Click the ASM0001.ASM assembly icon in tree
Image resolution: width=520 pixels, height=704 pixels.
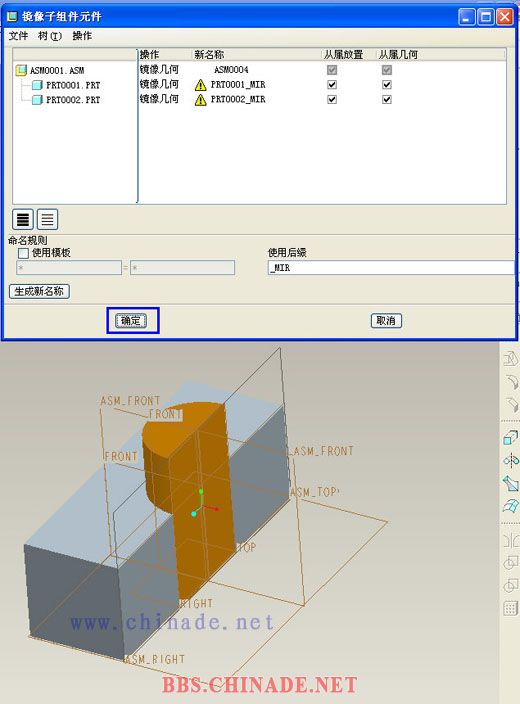(x=21, y=70)
